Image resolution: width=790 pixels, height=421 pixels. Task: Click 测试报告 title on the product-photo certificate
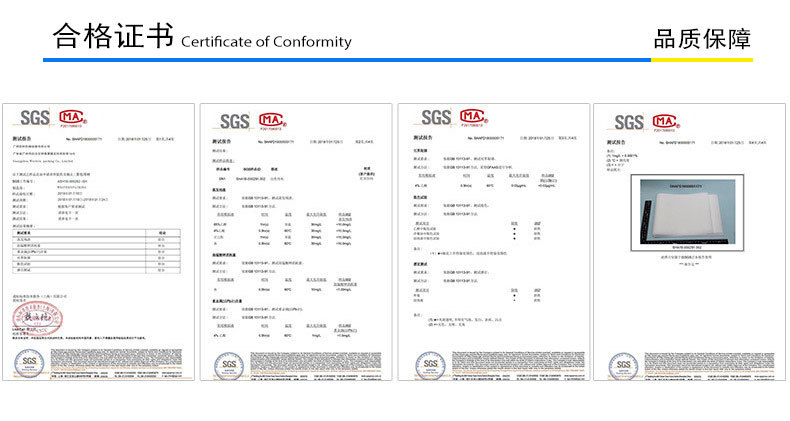tap(616, 143)
